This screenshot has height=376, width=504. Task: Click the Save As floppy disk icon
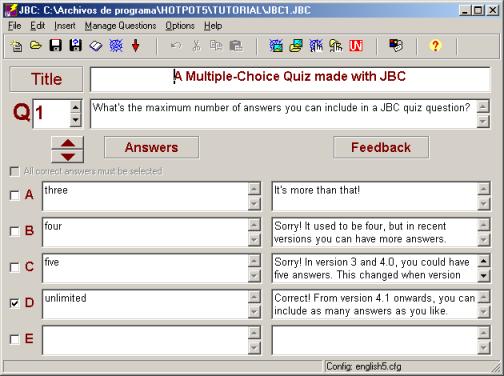pyautogui.click(x=76, y=45)
